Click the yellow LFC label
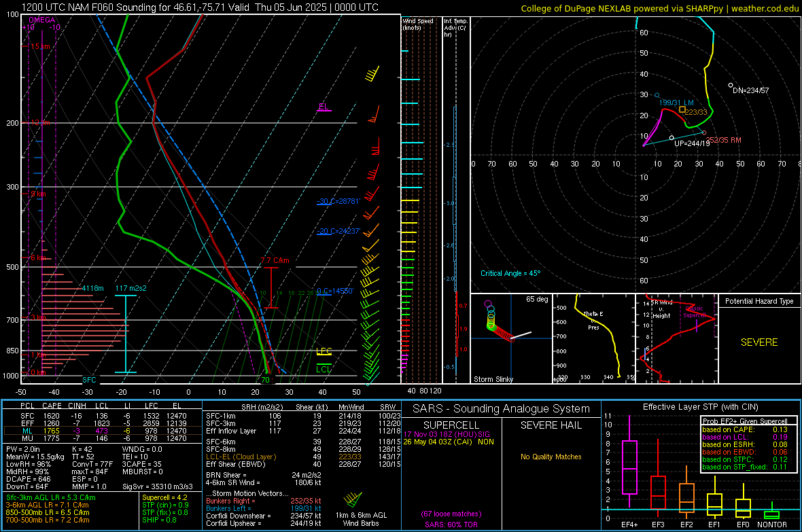 pyautogui.click(x=324, y=351)
